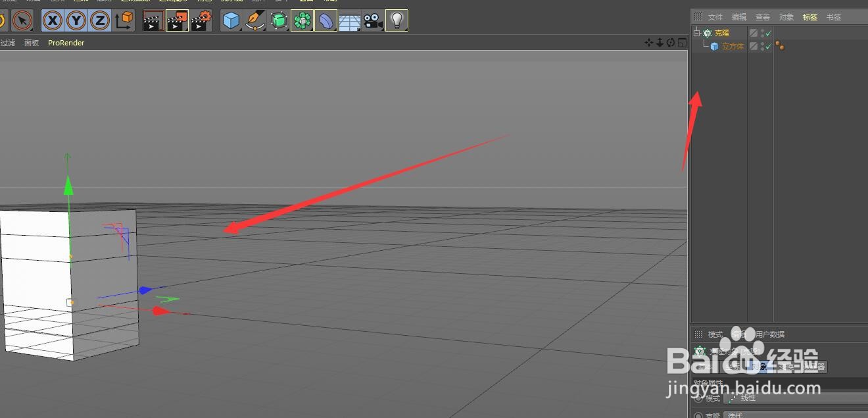Open the blue deformer bend icon
This screenshot has height=418, width=868.
326,21
